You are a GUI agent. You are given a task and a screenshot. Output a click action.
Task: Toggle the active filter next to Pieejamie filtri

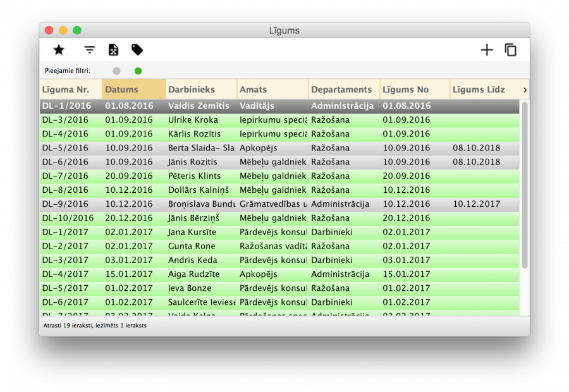(138, 71)
